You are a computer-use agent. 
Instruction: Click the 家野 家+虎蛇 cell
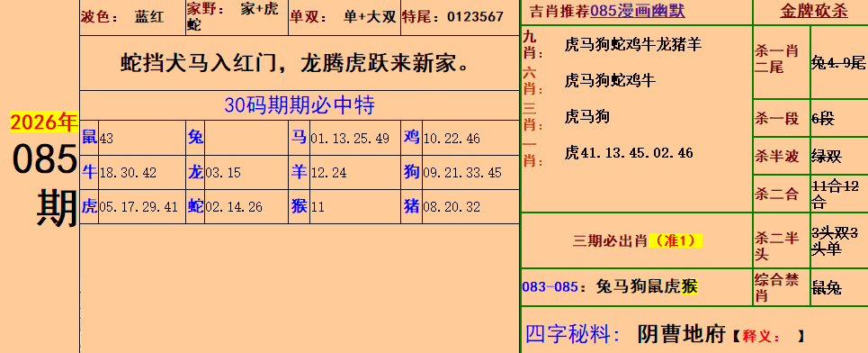[x=237, y=17]
